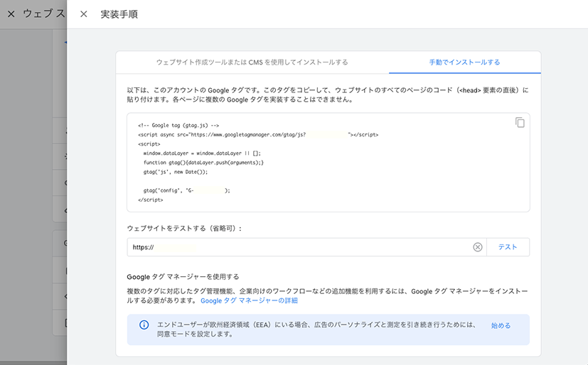Click the info icon in EEA notice
588x365 pixels.
(144, 325)
